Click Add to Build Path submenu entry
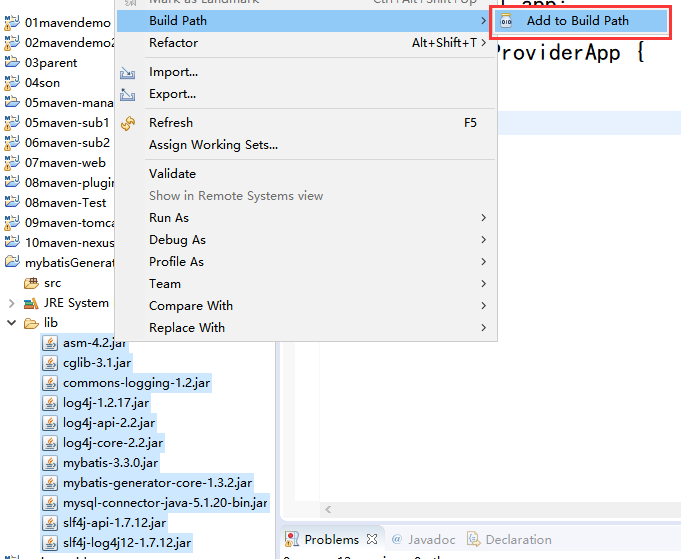 click(581, 21)
